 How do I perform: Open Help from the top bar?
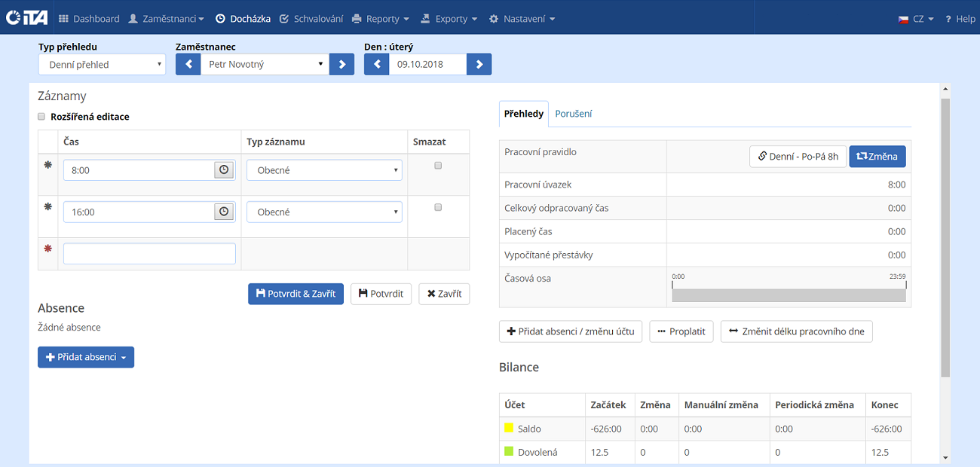point(960,19)
